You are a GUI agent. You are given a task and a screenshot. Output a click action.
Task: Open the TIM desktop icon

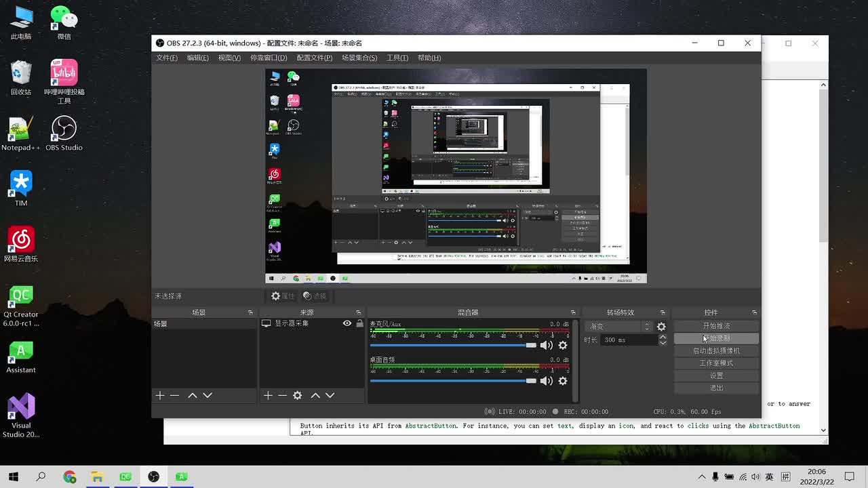tap(21, 189)
